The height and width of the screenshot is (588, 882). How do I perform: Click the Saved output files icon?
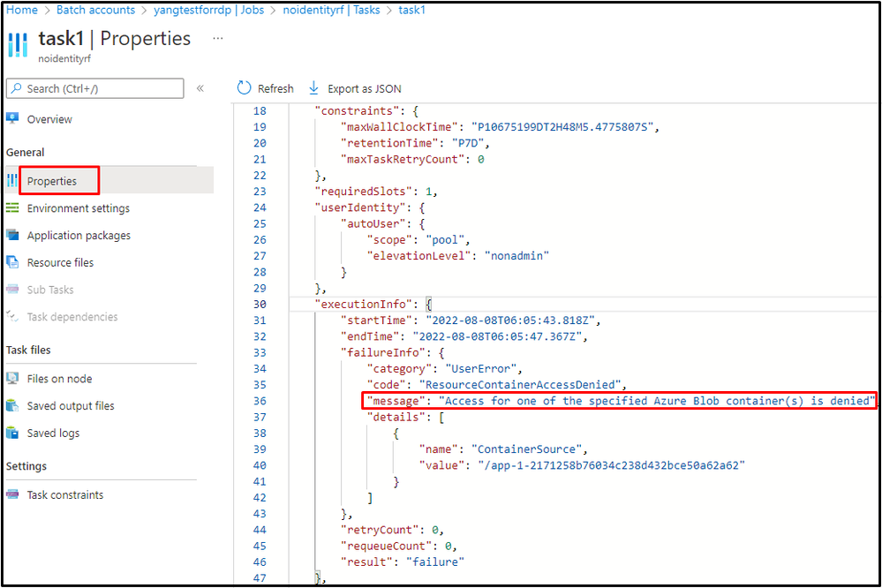(x=12, y=405)
